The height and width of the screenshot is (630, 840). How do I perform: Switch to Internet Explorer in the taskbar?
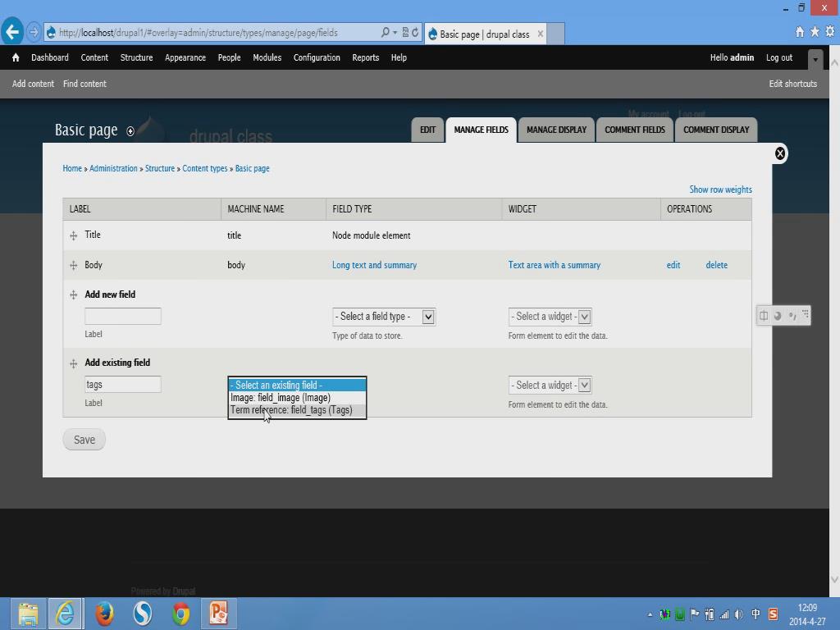pos(66,614)
